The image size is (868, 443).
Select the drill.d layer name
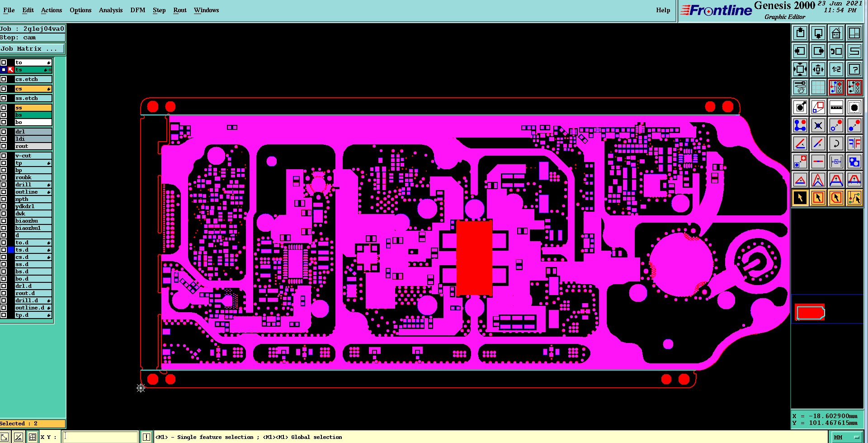pyautogui.click(x=33, y=300)
